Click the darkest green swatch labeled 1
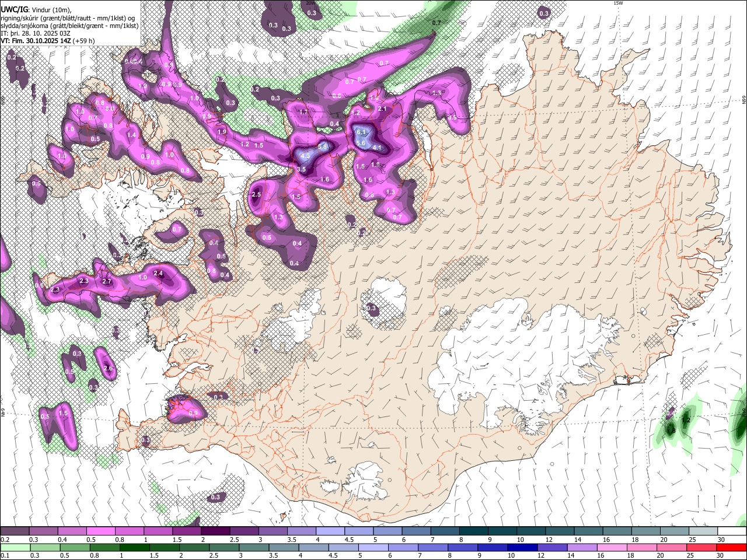This screenshot has width=747, height=560. click(134, 548)
